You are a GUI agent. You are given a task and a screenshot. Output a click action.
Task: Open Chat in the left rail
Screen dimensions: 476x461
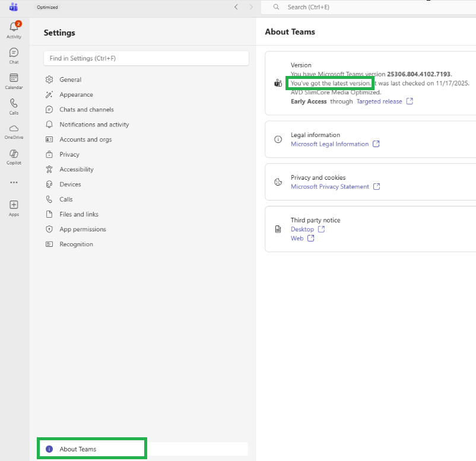pos(14,56)
